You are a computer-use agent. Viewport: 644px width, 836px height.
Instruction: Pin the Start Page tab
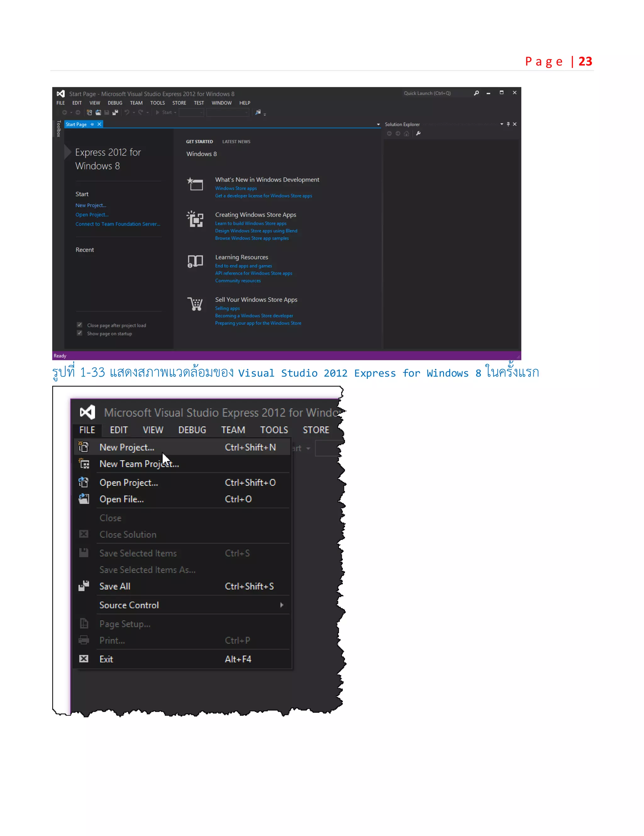point(92,124)
